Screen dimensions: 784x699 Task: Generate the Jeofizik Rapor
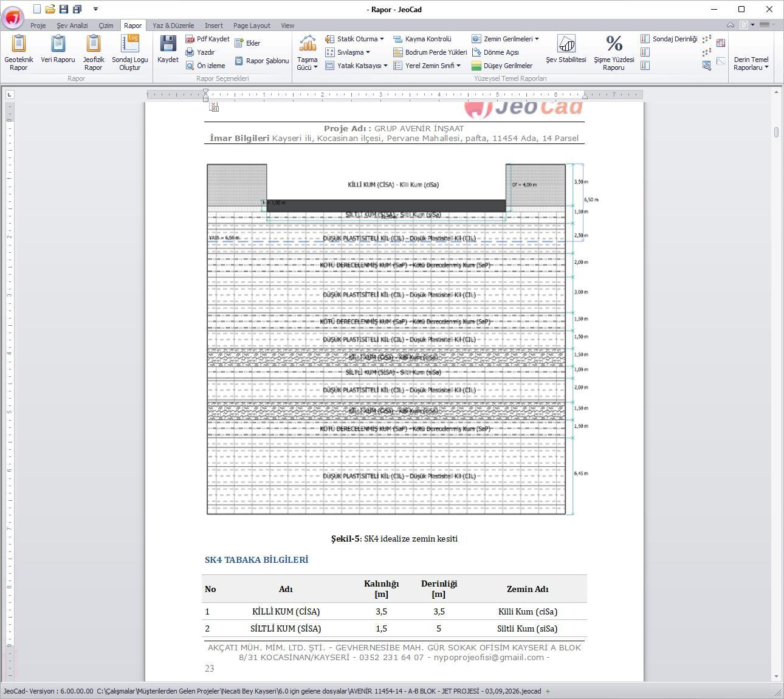[x=94, y=52]
